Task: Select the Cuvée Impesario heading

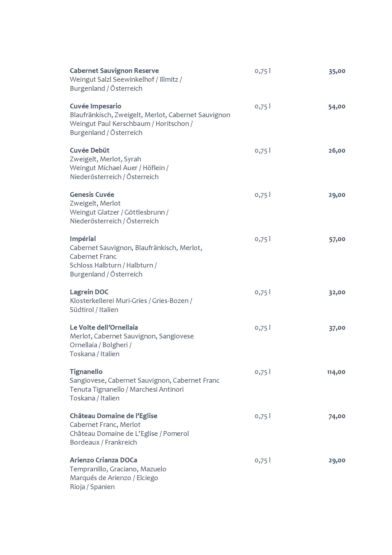Action: (x=96, y=106)
